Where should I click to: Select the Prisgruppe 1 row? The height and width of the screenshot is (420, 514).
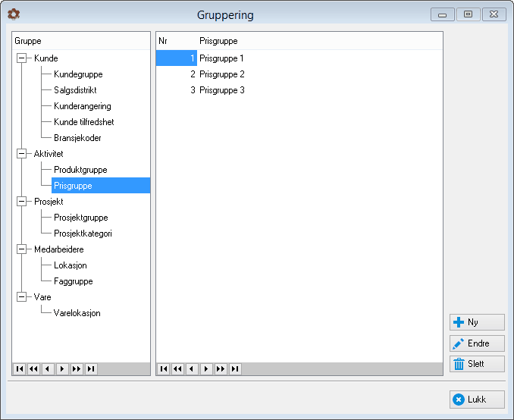click(x=299, y=58)
